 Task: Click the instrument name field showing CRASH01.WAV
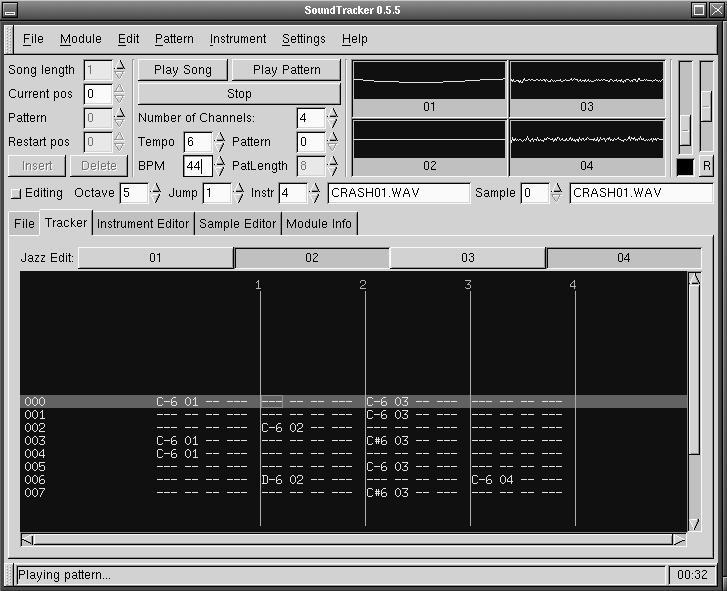click(x=398, y=193)
